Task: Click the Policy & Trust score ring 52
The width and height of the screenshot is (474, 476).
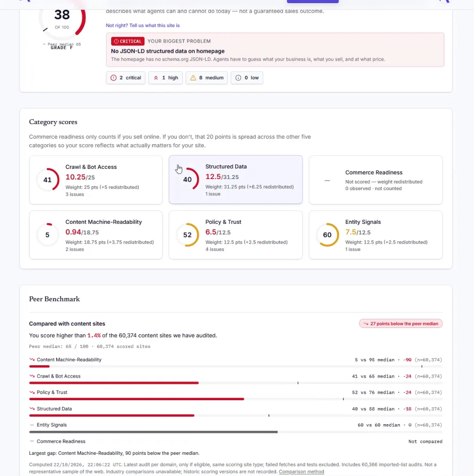Action: (x=187, y=234)
